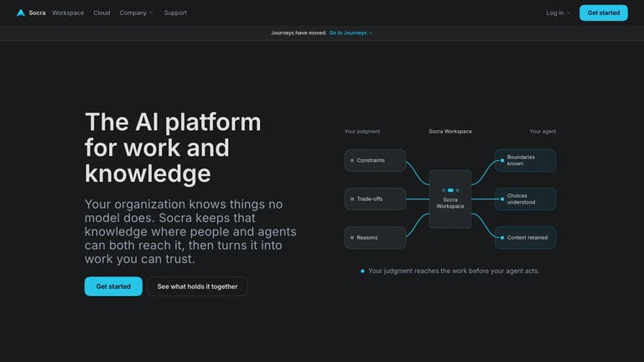The image size is (644, 362).
Task: Select the Context retained node
Action: coord(525,238)
